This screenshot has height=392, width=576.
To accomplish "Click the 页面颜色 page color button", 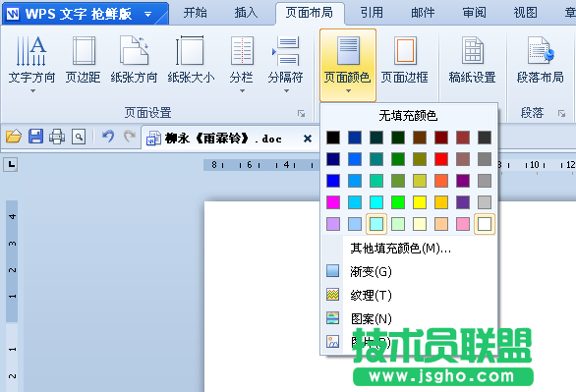I will tap(348, 65).
